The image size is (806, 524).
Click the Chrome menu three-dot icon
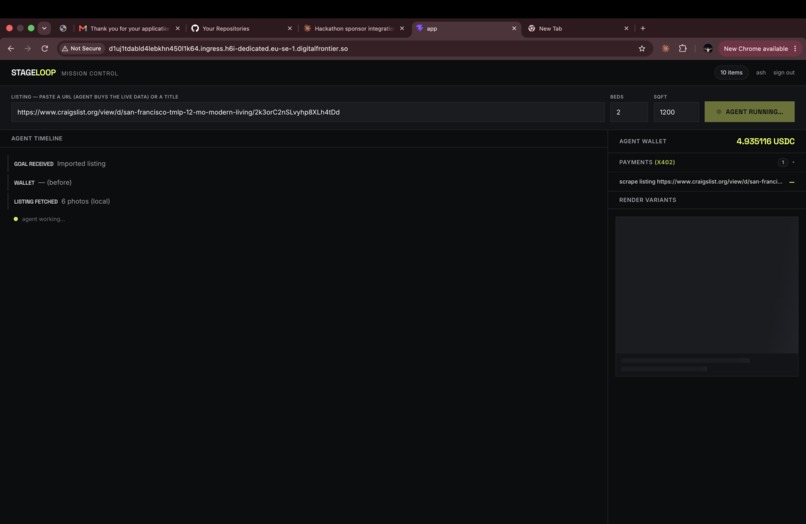(795, 48)
